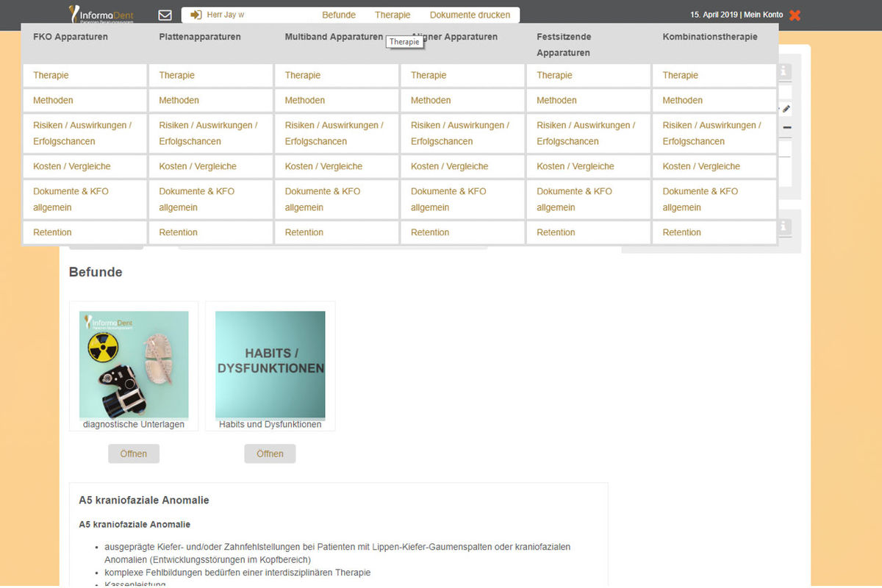Open Risiken / Auswirkungen under Aligner Apparaturen
Image resolution: width=882 pixels, height=588 pixels.
459,133
